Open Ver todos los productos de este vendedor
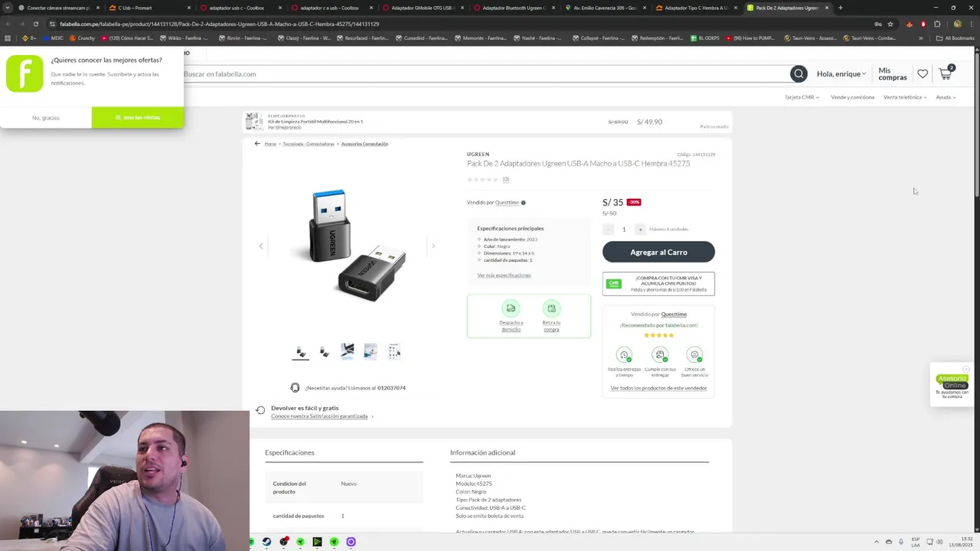This screenshot has height=551, width=980. [658, 388]
